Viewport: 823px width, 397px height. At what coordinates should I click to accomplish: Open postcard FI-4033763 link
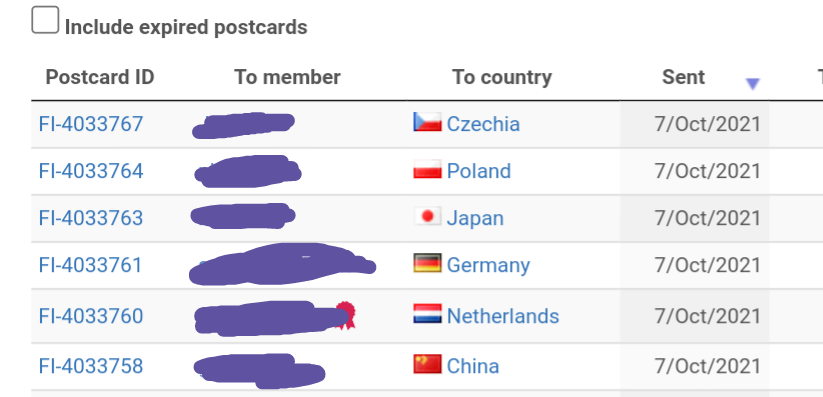(91, 218)
